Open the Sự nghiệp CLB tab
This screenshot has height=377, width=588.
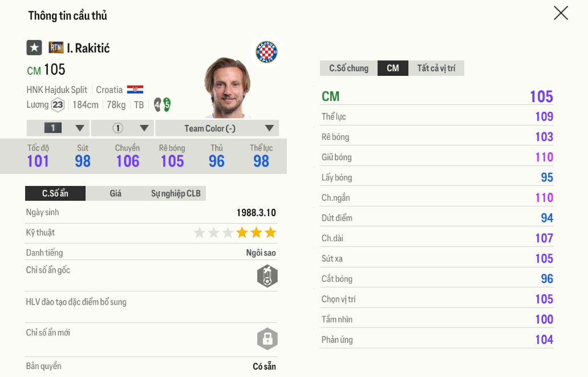(176, 193)
